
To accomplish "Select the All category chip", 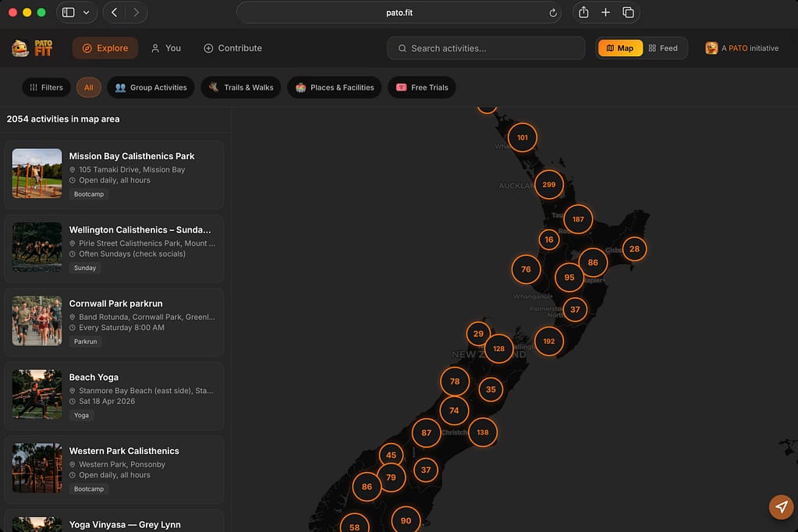I will (x=89, y=87).
